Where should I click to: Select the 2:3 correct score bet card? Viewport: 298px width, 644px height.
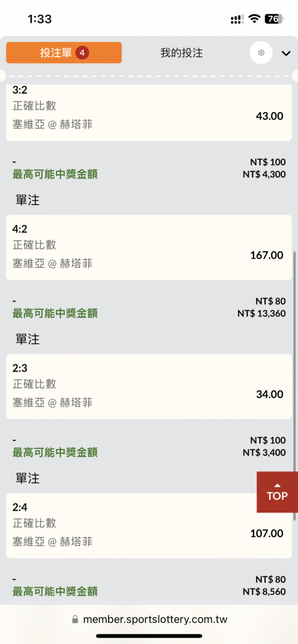[149, 386]
